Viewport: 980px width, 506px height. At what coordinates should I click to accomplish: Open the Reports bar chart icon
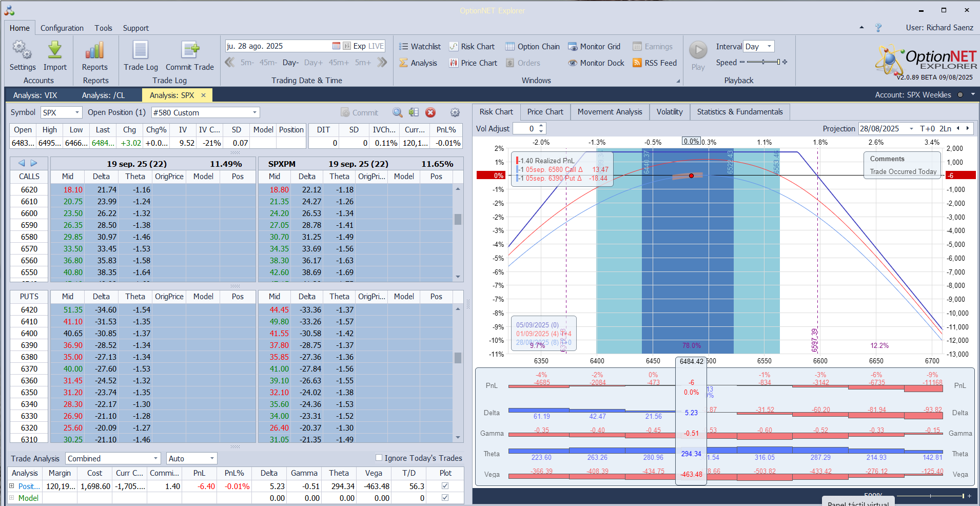tap(95, 51)
